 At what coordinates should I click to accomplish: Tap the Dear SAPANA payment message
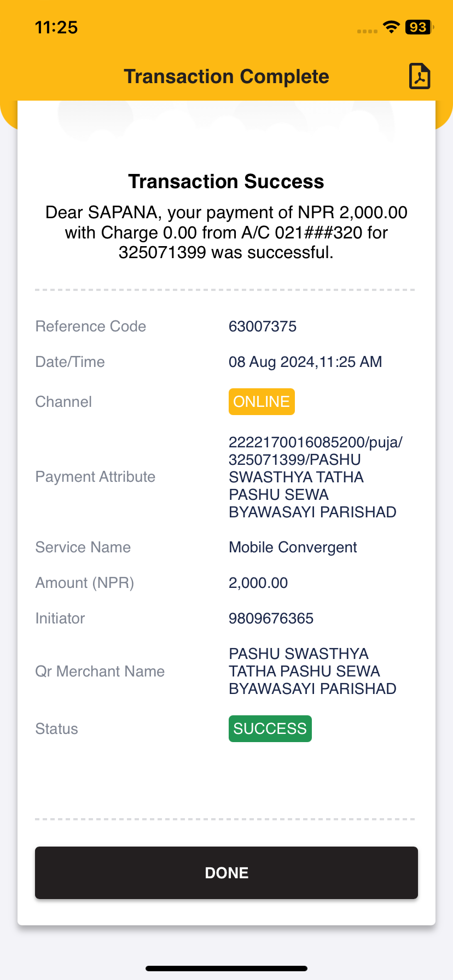click(226, 232)
